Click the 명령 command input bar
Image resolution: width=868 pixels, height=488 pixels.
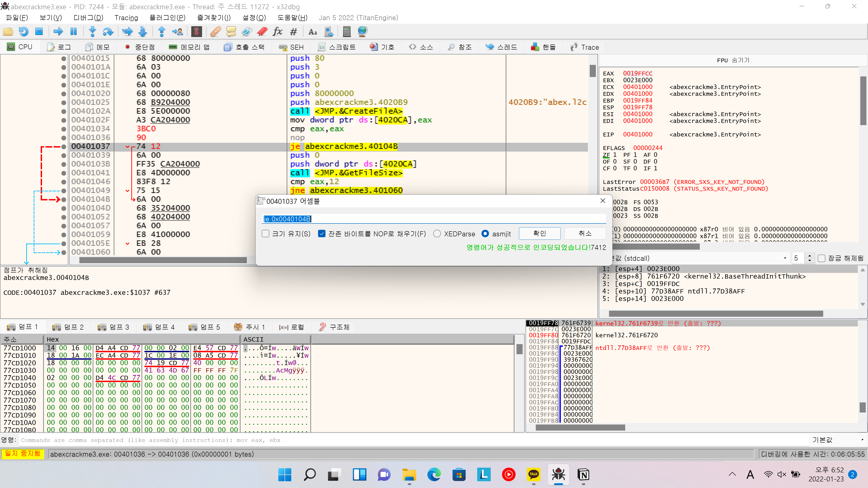414,440
